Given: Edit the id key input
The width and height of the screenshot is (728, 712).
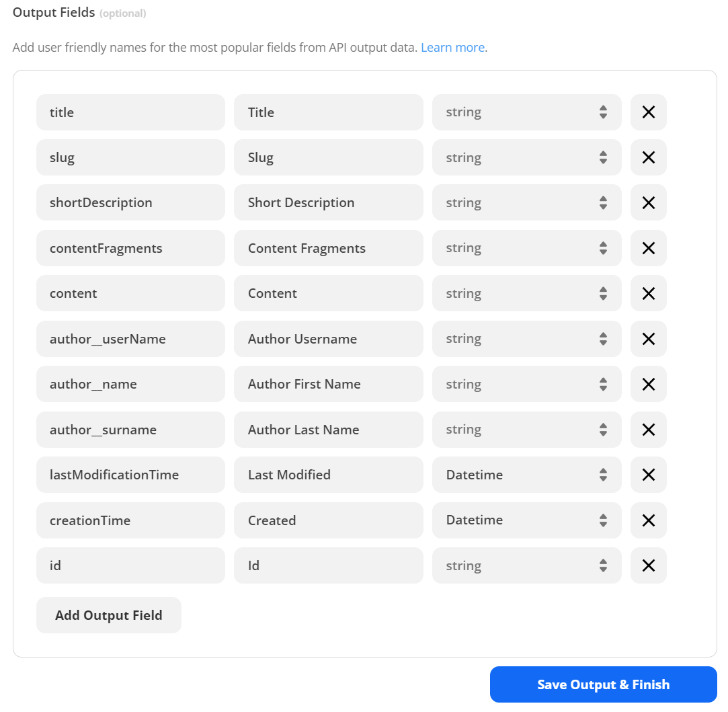Looking at the screenshot, I should pyautogui.click(x=130, y=565).
